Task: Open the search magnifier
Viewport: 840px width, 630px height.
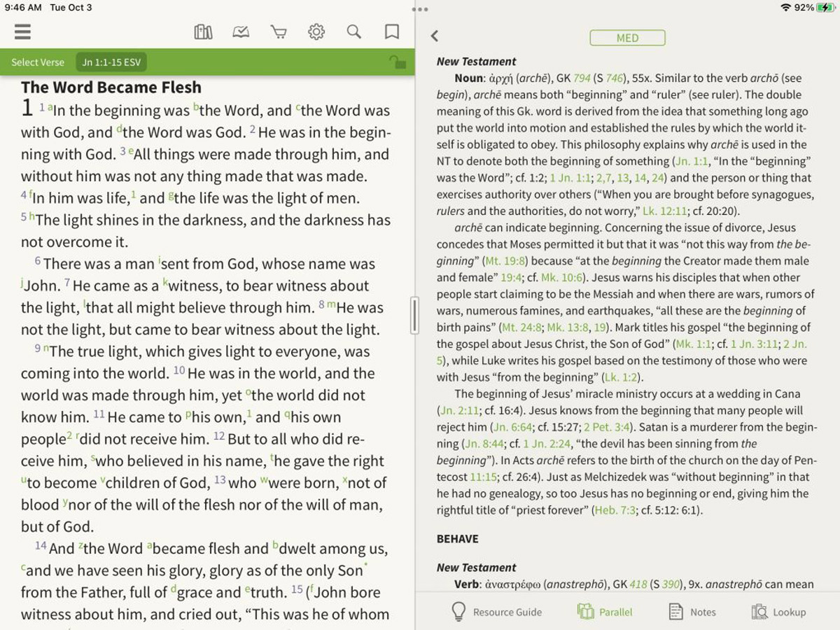Action: 354,32
